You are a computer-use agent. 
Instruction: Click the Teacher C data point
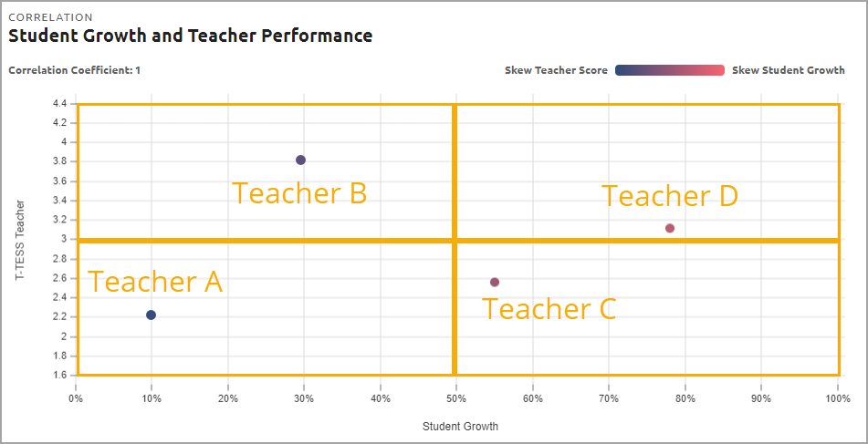point(495,283)
